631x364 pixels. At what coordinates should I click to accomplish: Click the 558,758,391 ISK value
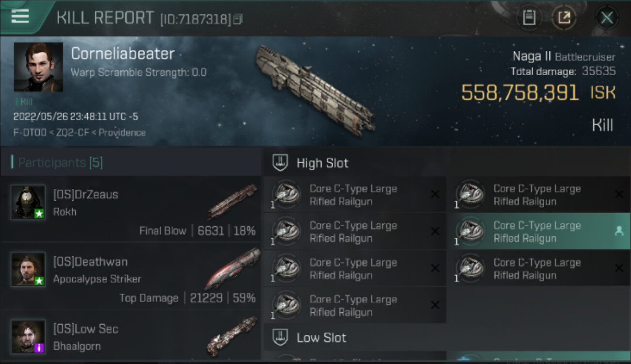tap(538, 93)
